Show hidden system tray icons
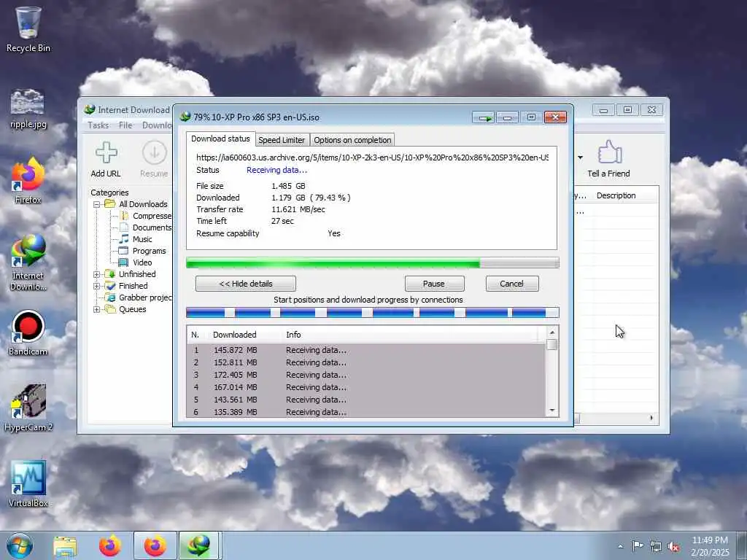 pyautogui.click(x=620, y=546)
